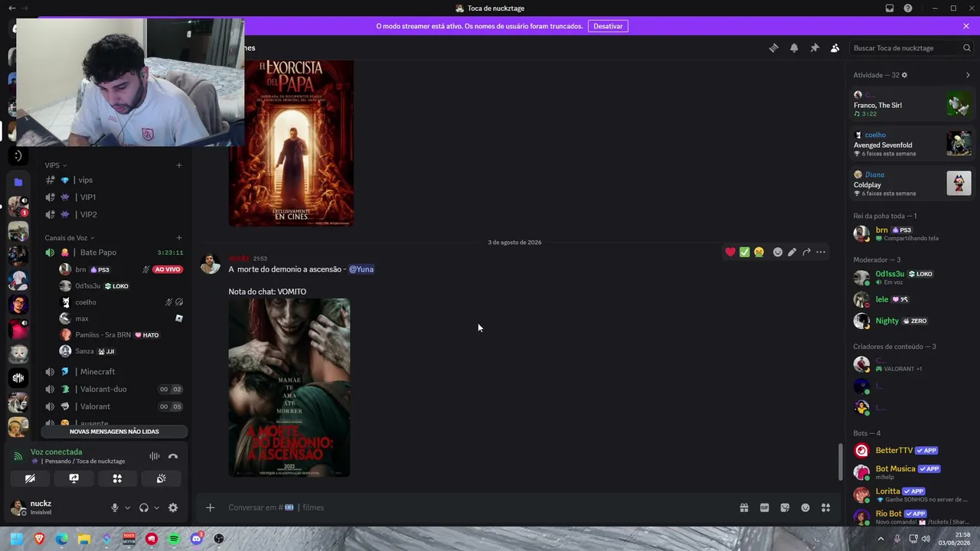980x551 pixels.
Task: Open more message options ellipsis
Action: click(821, 252)
